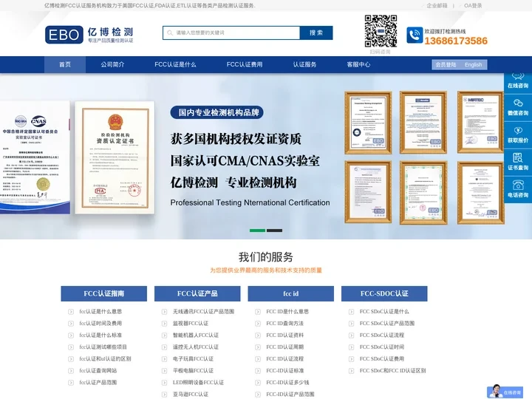Click the MIRTEC framed certificate
The width and height of the screenshot is (532, 399).
click(x=480, y=123)
